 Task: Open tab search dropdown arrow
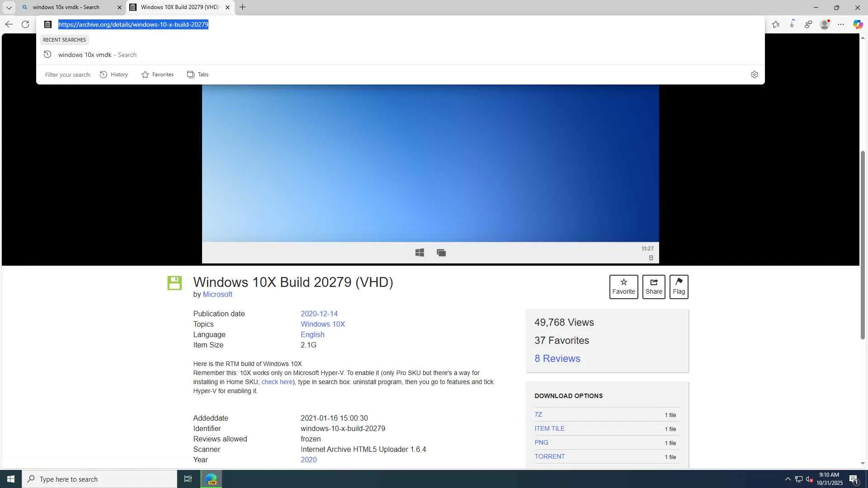click(x=9, y=7)
